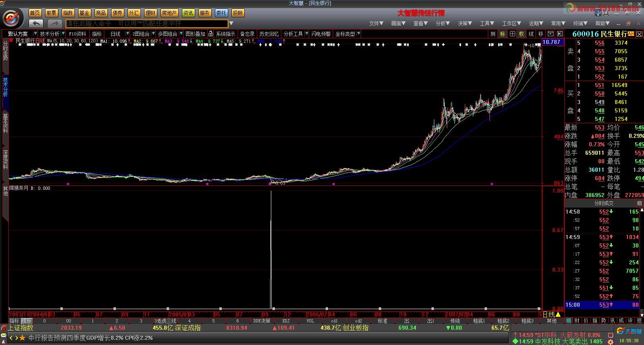644x345 pixels.
Task: Click the lock icon beside 图形叠加
Action: [x=211, y=34]
